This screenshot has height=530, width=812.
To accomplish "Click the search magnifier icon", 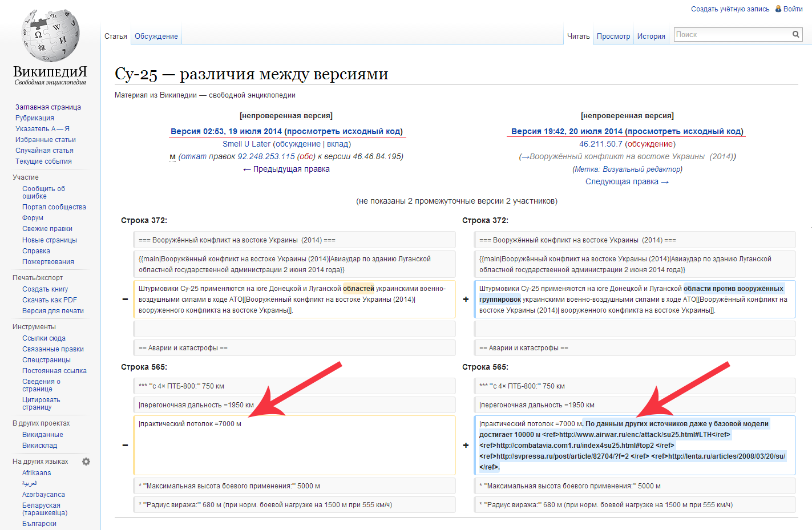I will point(795,34).
